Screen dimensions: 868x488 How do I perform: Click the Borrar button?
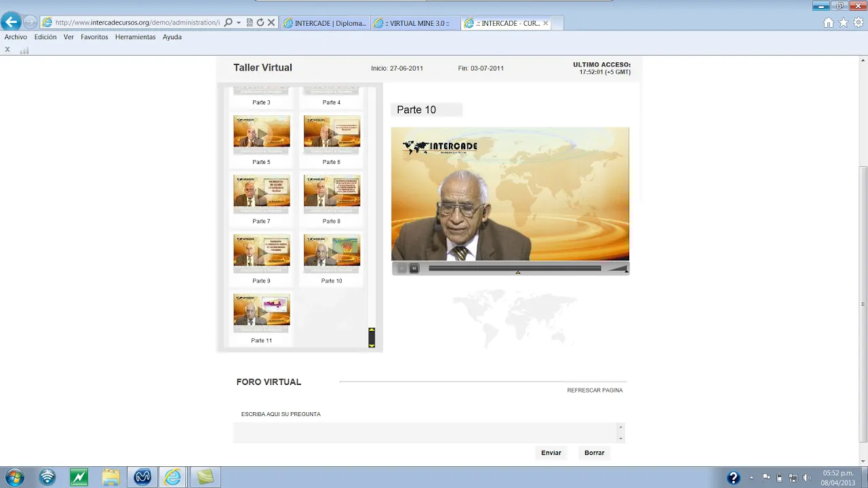pos(595,453)
